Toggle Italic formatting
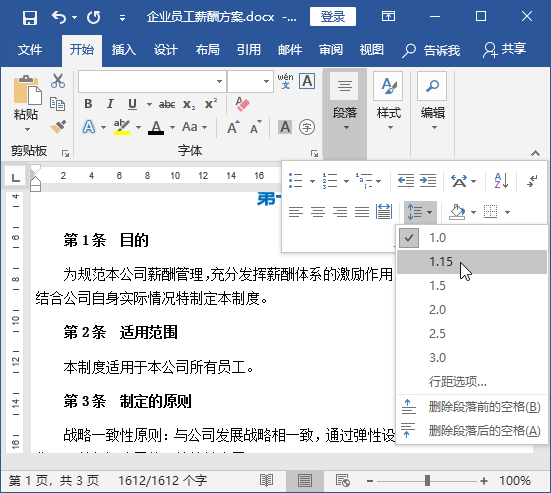551x493 pixels. pyautogui.click(x=110, y=104)
